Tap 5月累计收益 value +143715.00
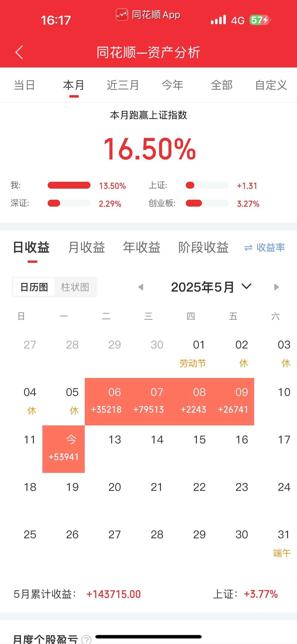 pos(114,594)
